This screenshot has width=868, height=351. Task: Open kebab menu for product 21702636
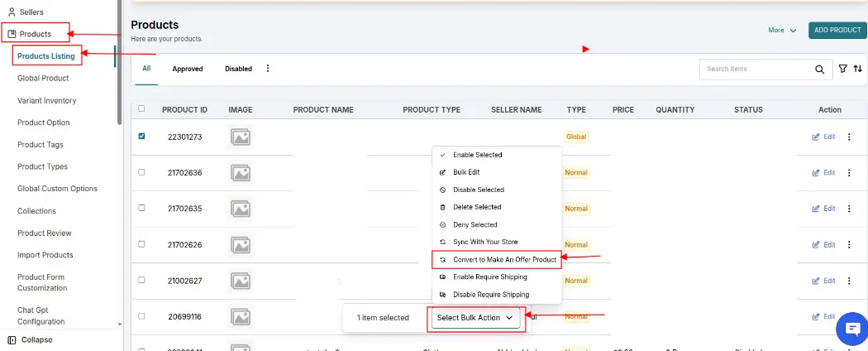[849, 172]
